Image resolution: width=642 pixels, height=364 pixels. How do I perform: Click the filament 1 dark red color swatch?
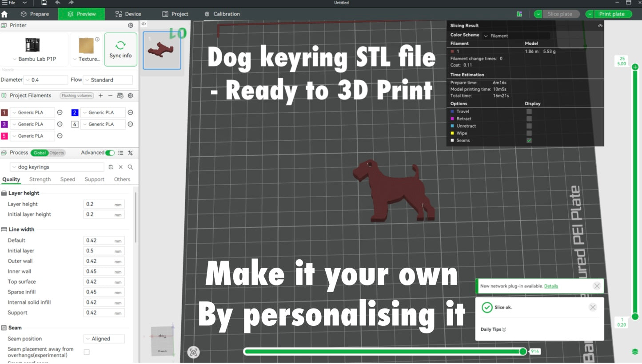click(x=4, y=113)
